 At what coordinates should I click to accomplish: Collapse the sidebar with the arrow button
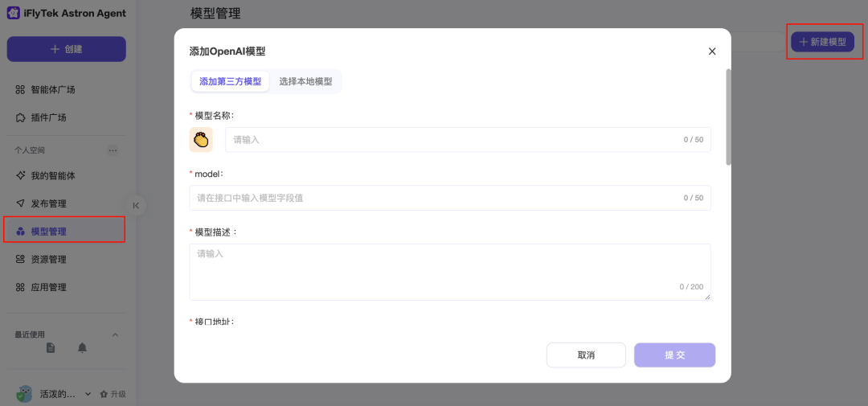pyautogui.click(x=136, y=206)
